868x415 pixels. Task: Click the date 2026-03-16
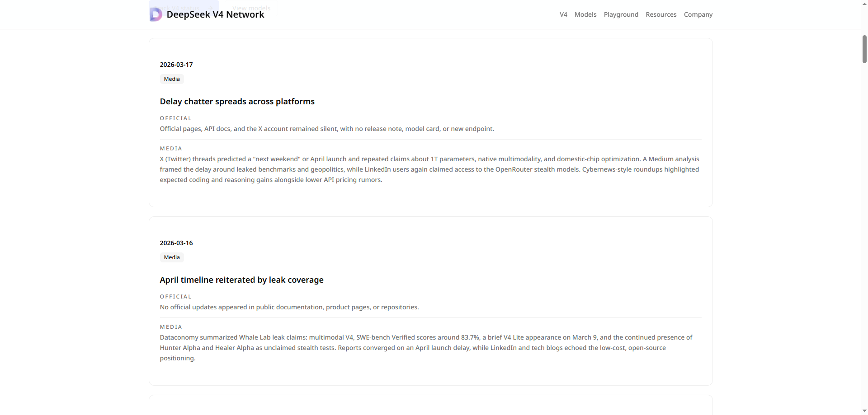[176, 242]
